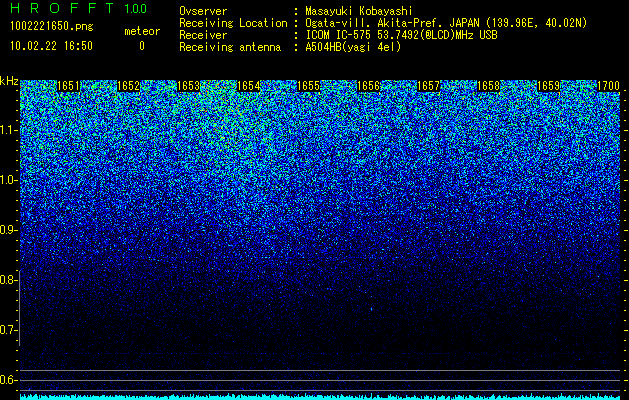Select the filename 1002221650.png
Image resolution: width=629 pixels, height=400 pixels.
pos(52,26)
